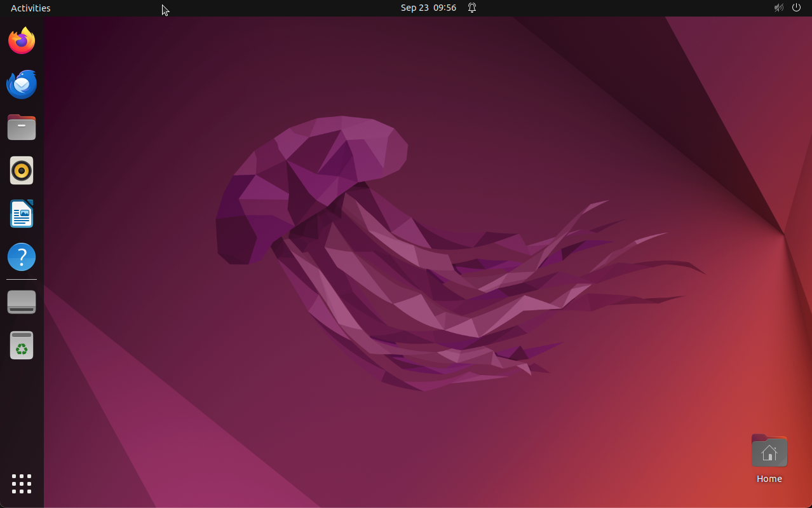
Task: Click the notification bell icon
Action: point(471,8)
